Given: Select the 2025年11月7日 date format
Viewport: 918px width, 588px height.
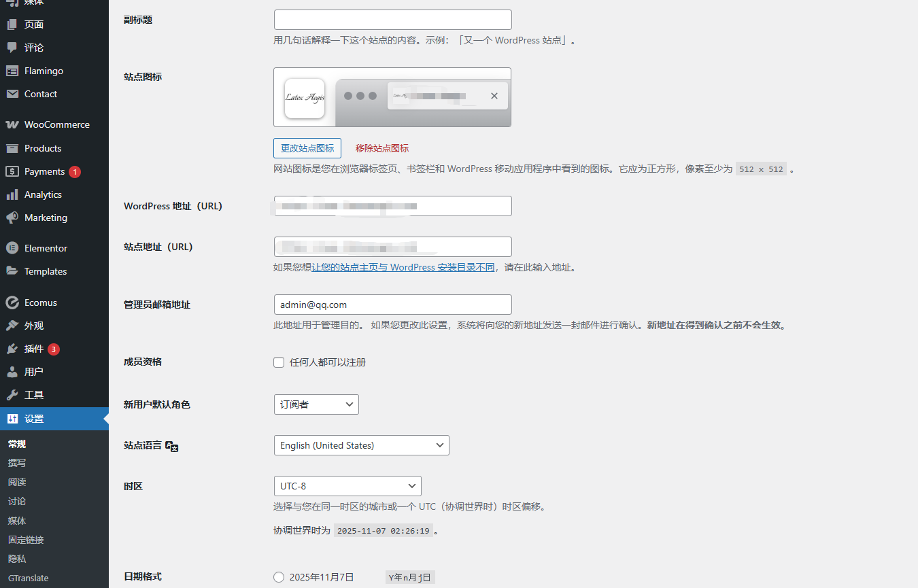Looking at the screenshot, I should (x=279, y=577).
